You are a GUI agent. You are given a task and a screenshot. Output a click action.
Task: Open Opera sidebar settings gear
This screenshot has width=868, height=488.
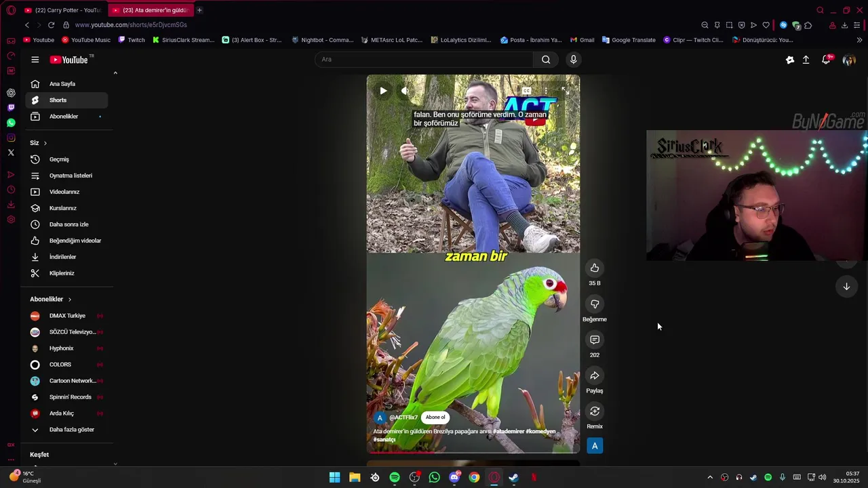click(x=11, y=220)
